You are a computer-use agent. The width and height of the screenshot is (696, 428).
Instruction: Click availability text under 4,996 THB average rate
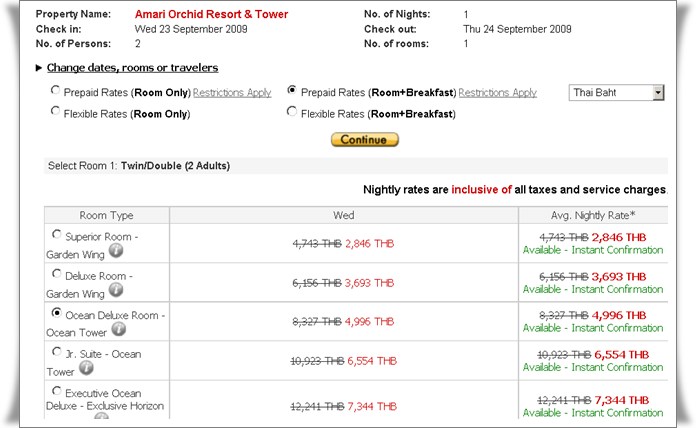593,328
